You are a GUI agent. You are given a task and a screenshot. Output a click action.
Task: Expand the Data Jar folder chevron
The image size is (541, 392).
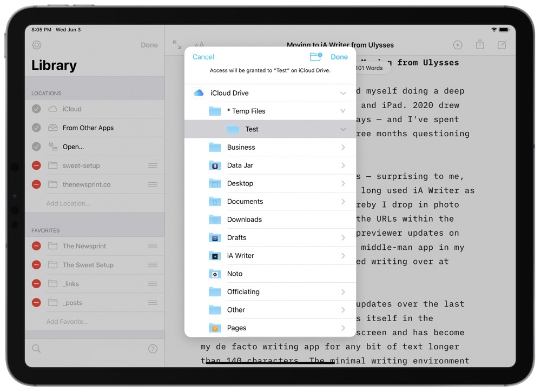tap(343, 165)
